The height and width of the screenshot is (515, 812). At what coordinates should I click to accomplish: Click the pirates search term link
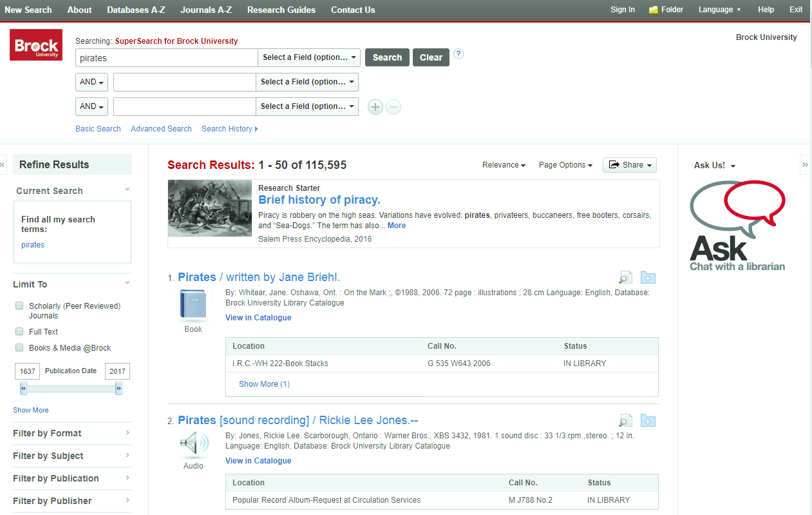click(33, 245)
